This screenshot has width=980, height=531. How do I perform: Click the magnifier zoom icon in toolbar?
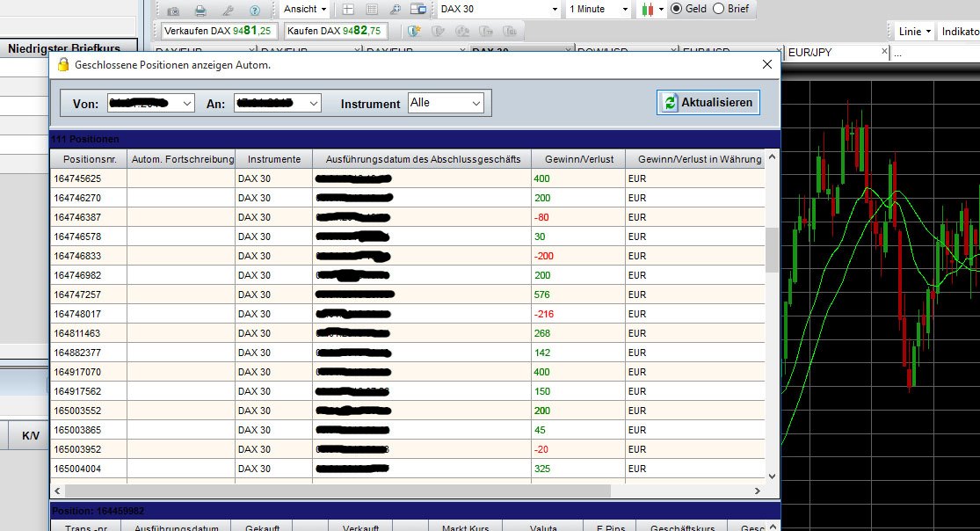click(395, 10)
